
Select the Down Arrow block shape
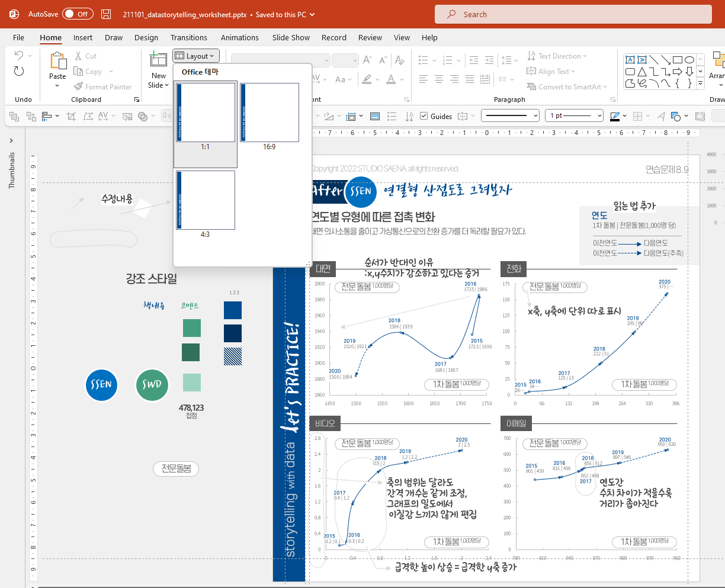pyautogui.click(x=689, y=72)
